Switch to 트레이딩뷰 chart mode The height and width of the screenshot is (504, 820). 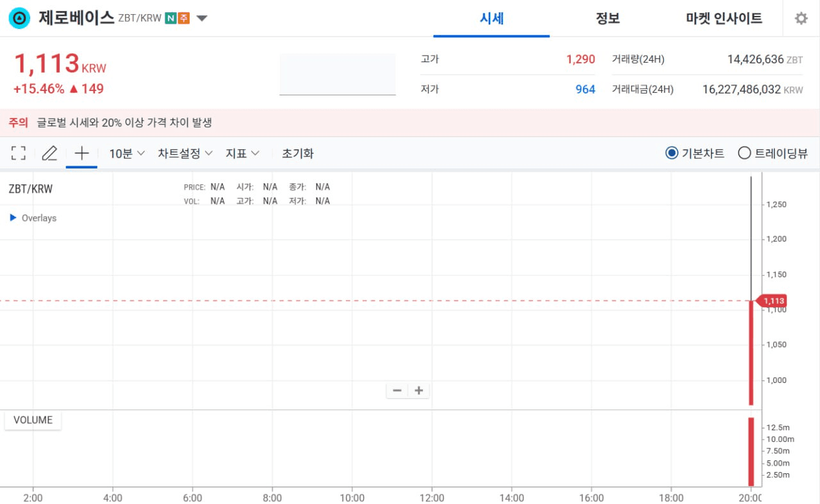pyautogui.click(x=744, y=153)
